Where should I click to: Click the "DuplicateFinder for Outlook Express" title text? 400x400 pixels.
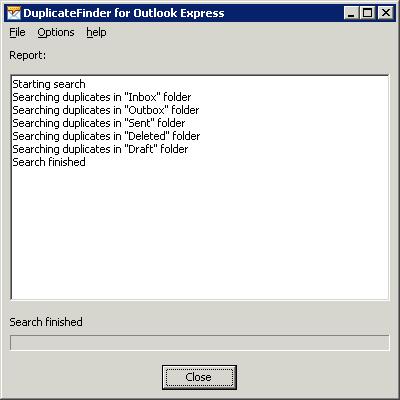124,13
